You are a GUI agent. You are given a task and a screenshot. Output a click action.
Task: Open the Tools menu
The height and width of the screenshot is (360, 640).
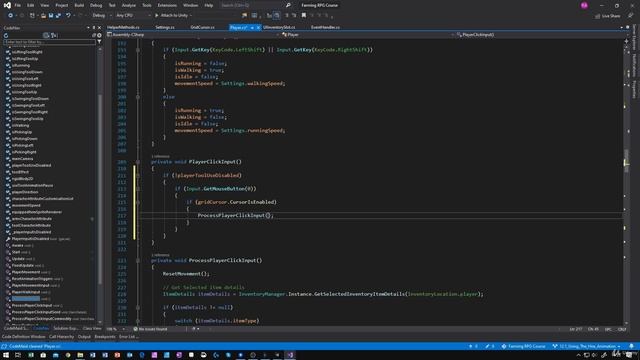[x=147, y=5]
